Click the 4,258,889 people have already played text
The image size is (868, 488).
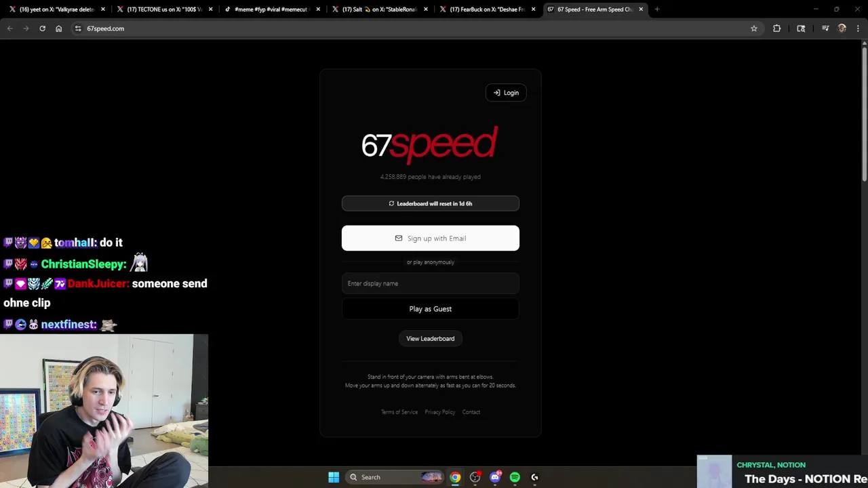431,177
